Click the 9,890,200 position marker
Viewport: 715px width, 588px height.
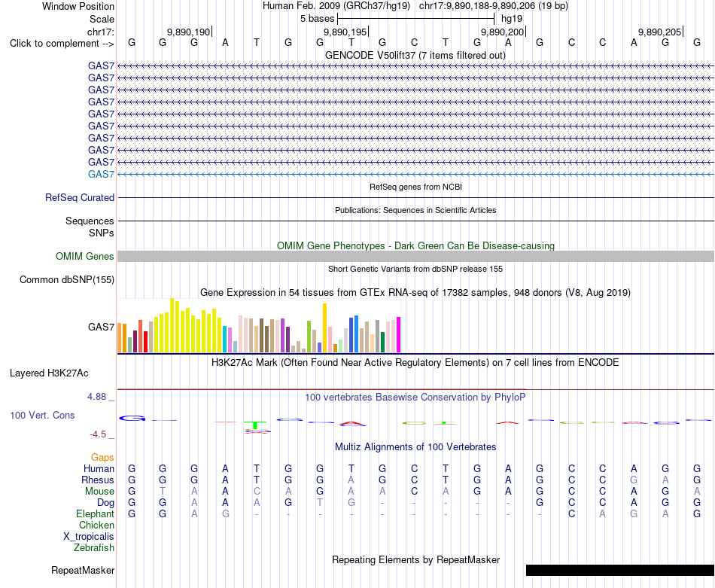(503, 32)
